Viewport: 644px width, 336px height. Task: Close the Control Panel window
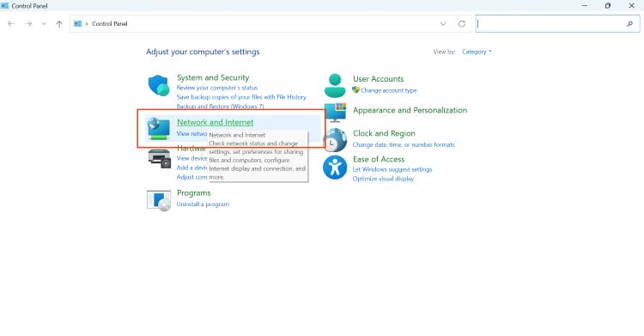point(632,6)
